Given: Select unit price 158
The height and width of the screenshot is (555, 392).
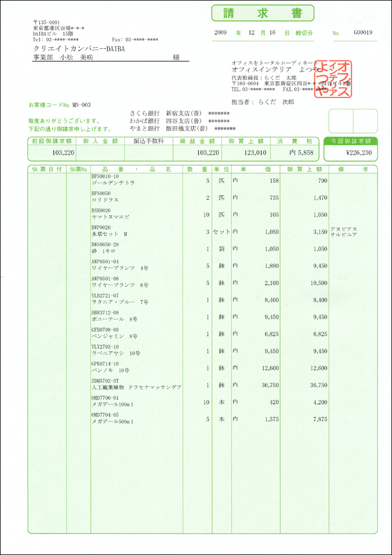Looking at the screenshot, I should pos(274,181).
